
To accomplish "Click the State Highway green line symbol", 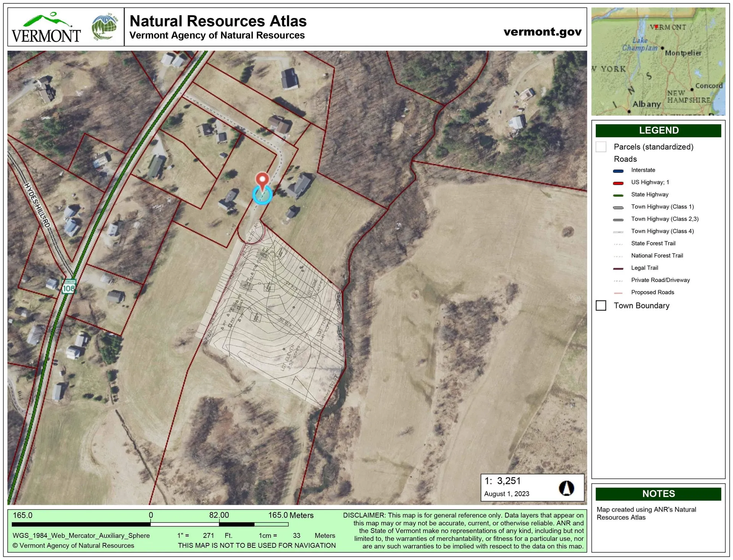I will click(x=618, y=195).
